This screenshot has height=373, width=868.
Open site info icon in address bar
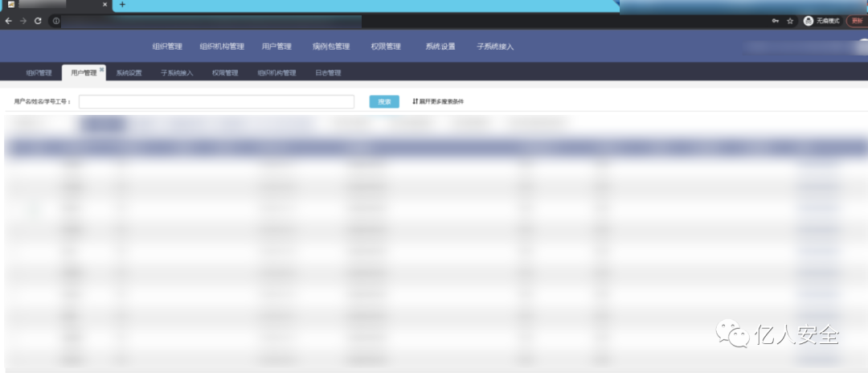click(x=56, y=21)
